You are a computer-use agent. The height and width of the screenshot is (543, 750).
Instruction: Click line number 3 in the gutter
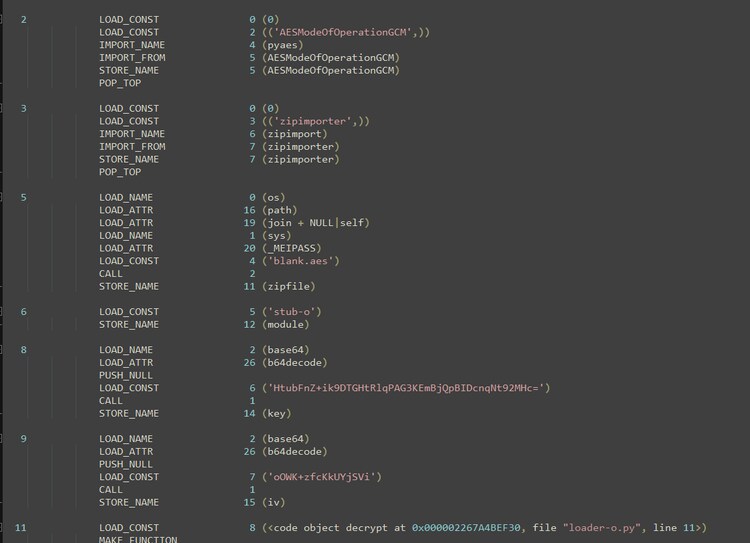pos(24,108)
